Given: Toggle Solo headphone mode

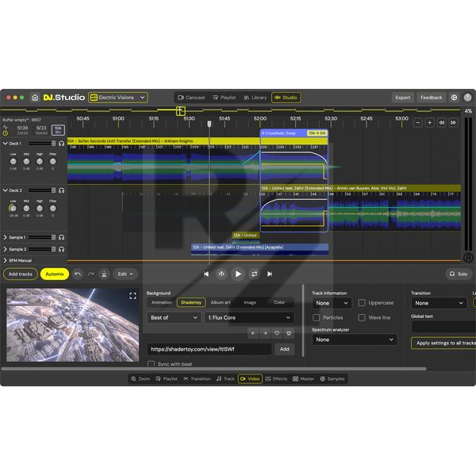Looking at the screenshot, I should tap(459, 274).
